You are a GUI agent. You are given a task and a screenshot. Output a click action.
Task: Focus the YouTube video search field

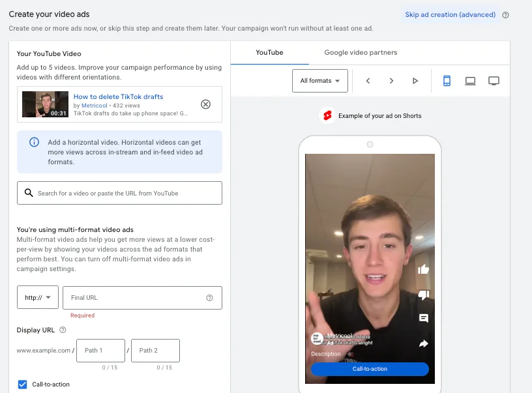pyautogui.click(x=119, y=193)
